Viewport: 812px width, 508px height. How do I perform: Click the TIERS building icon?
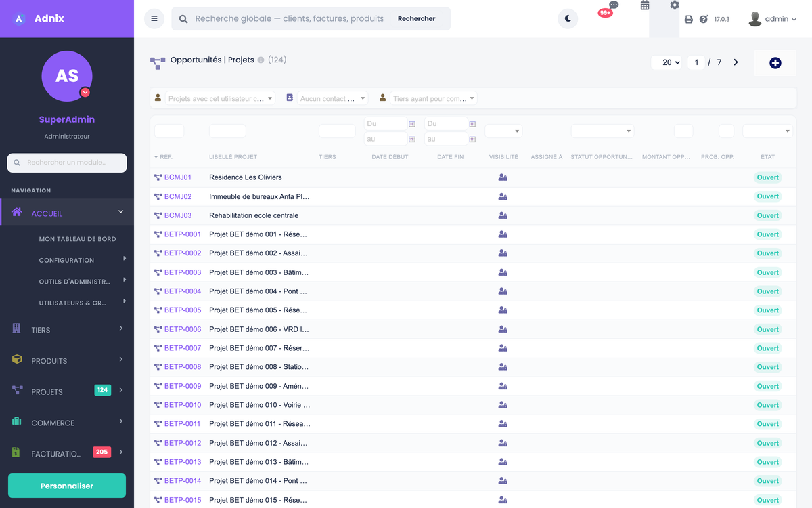coord(17,329)
